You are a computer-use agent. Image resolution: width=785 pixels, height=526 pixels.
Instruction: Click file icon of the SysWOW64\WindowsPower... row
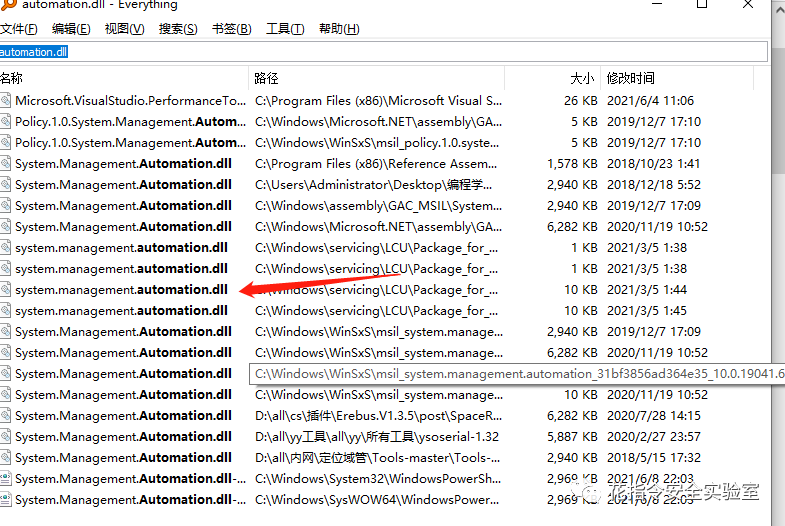coord(6,500)
